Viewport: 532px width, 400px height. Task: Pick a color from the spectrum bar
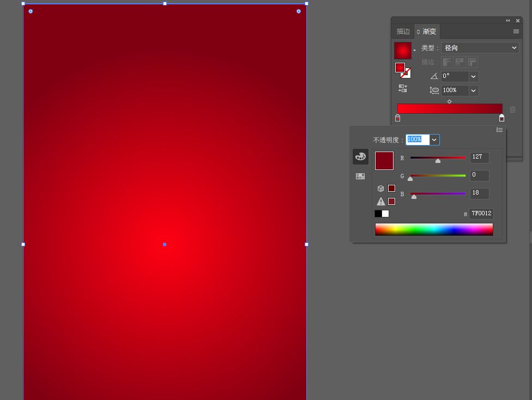click(x=434, y=229)
